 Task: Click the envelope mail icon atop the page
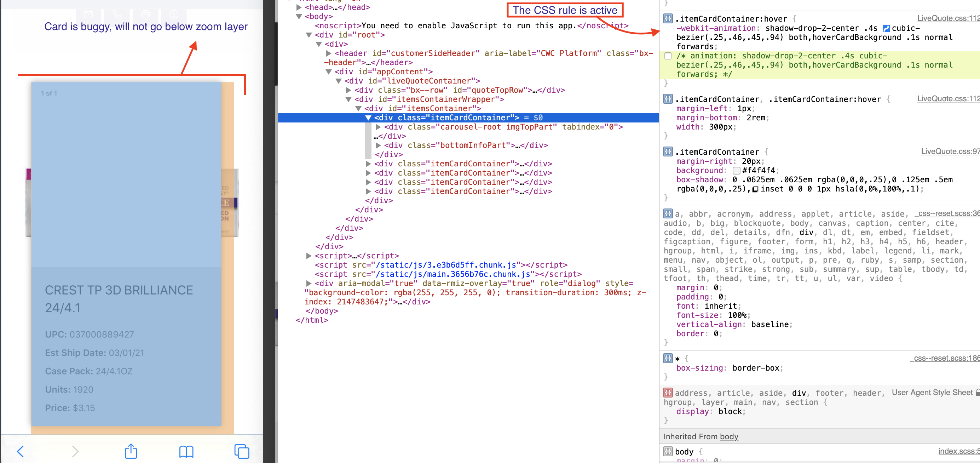(88, 15)
